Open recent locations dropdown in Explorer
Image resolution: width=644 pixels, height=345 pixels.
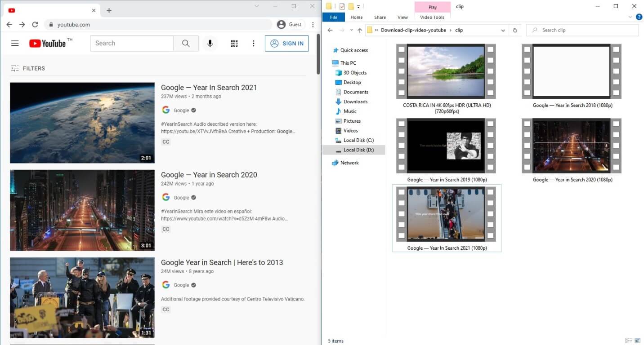351,30
